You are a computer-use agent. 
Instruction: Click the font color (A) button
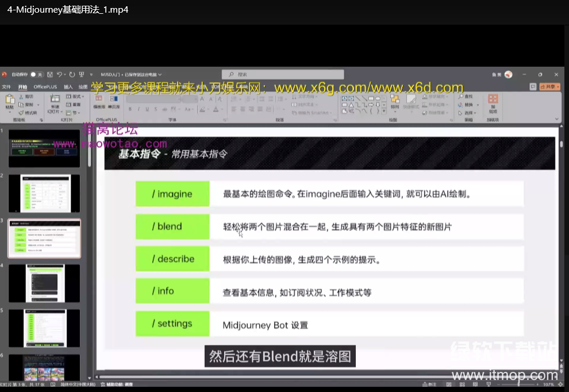[x=216, y=109]
